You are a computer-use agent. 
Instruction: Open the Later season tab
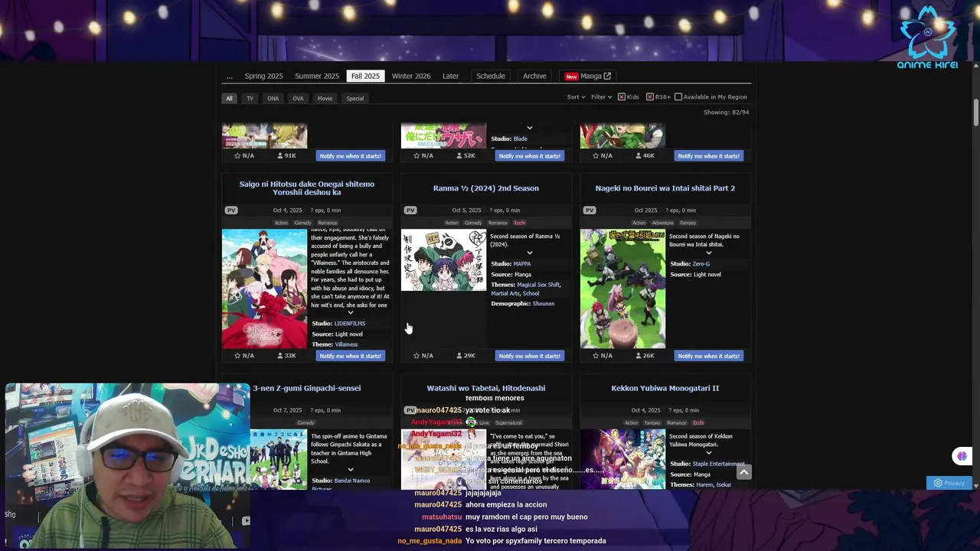(x=451, y=76)
